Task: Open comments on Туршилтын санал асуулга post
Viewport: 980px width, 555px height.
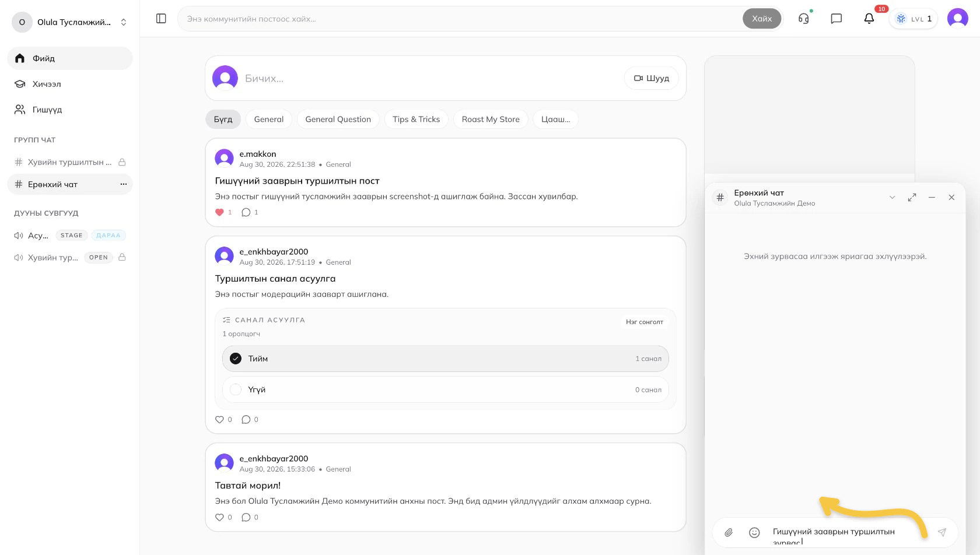Action: tap(246, 419)
